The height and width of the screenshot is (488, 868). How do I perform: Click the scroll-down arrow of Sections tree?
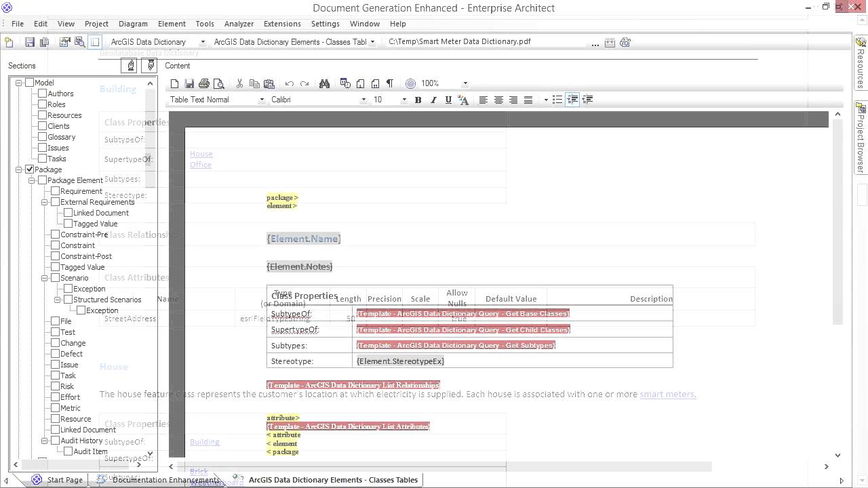point(150,454)
